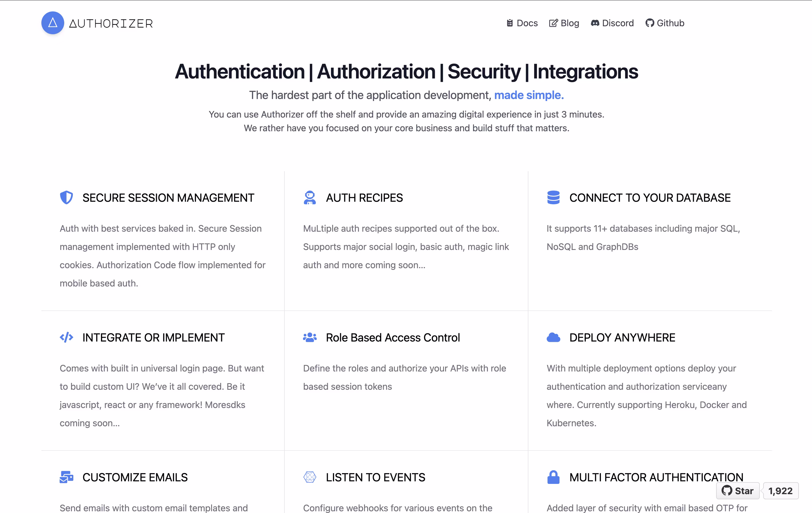Open the Blog navigation link

point(564,23)
